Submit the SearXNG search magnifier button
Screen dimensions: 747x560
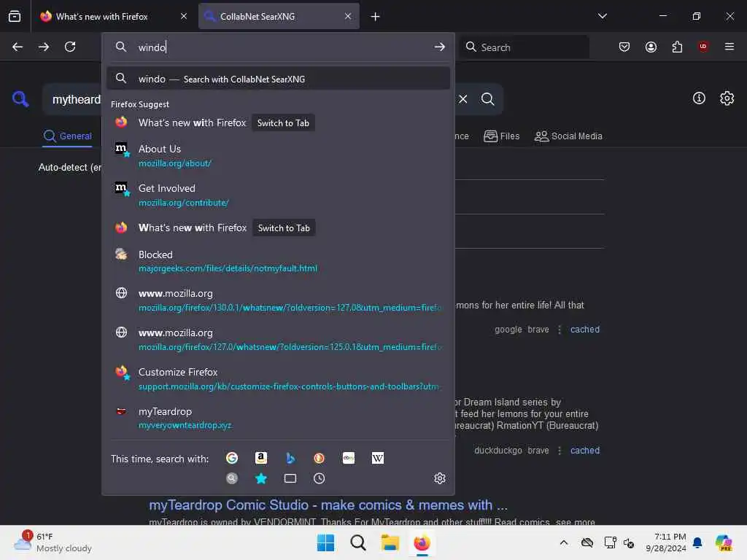[x=488, y=99]
